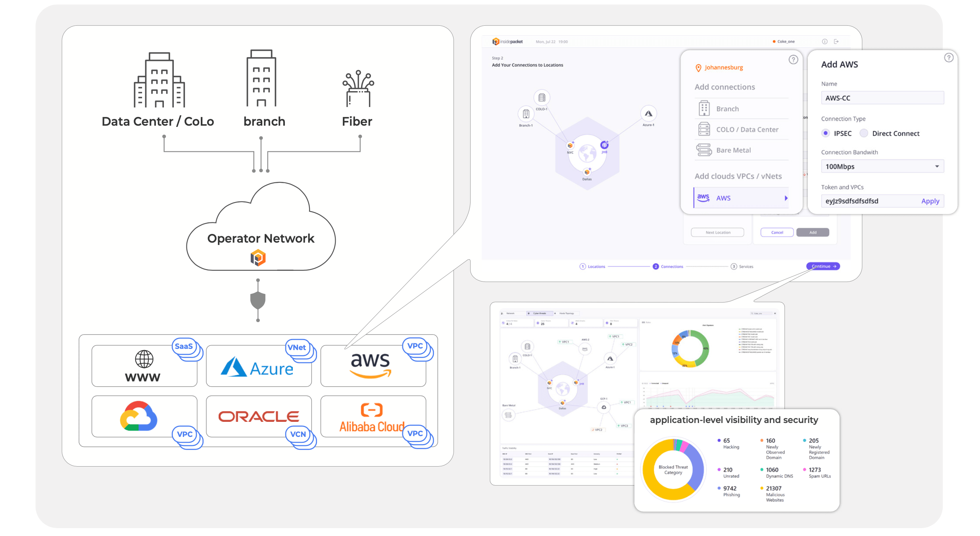Select the NYC location marker in the wizard
Image resolution: width=980 pixels, height=536 pixels.
570,145
